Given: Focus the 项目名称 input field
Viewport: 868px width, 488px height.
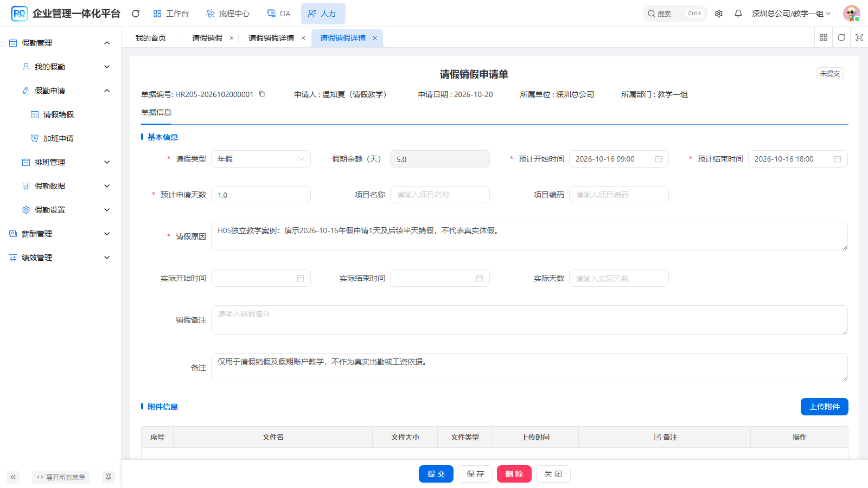Looking at the screenshot, I should tap(440, 195).
